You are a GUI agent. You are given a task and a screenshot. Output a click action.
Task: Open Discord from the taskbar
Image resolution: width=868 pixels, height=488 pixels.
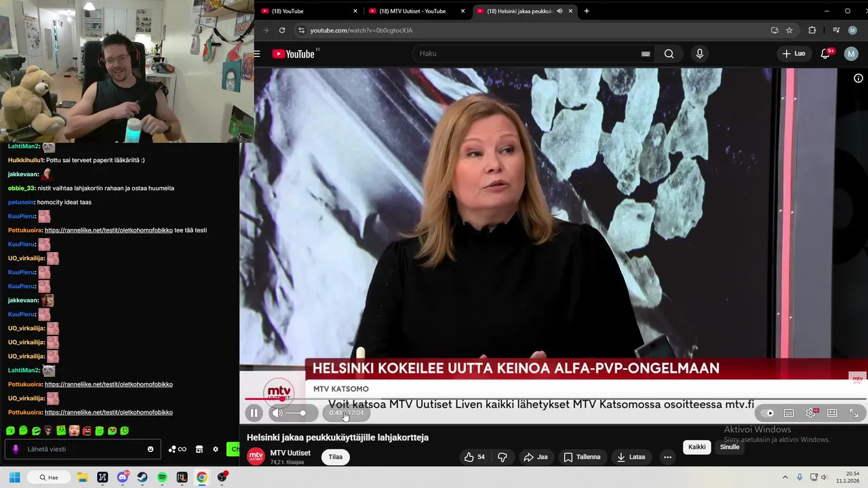pos(123,477)
